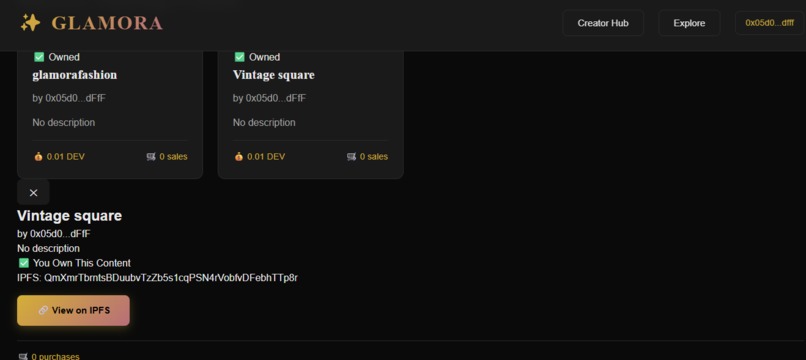This screenshot has height=360, width=806.
Task: Click money bag icon on glamorafashion card
Action: pos(39,156)
